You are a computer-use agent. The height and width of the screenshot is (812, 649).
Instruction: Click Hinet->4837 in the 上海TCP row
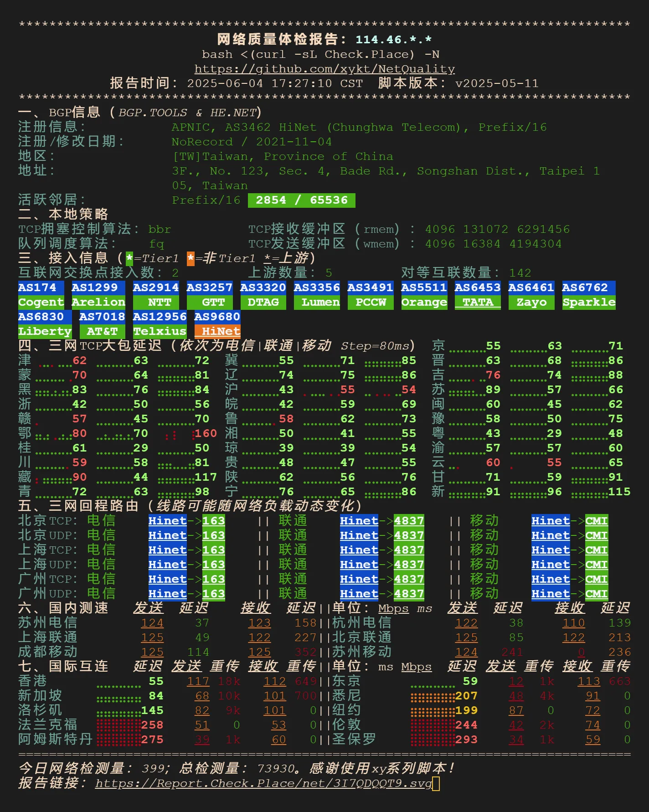point(382,550)
